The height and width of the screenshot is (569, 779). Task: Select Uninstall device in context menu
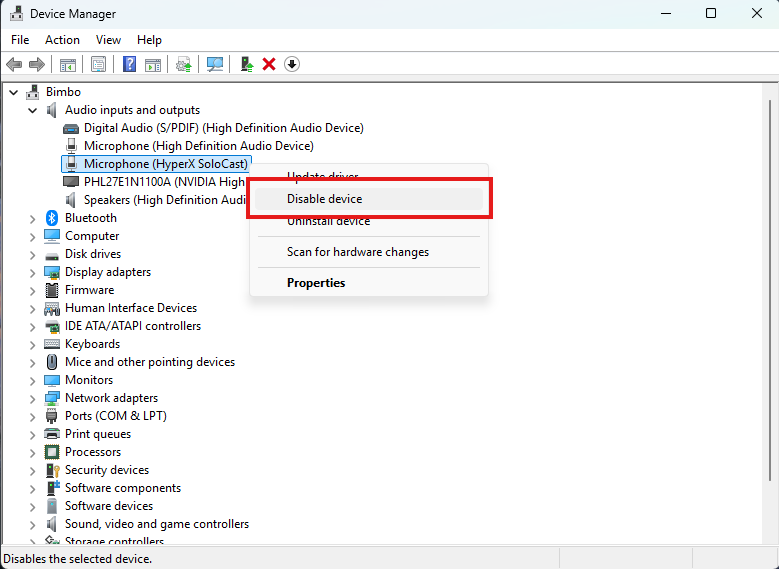(329, 221)
